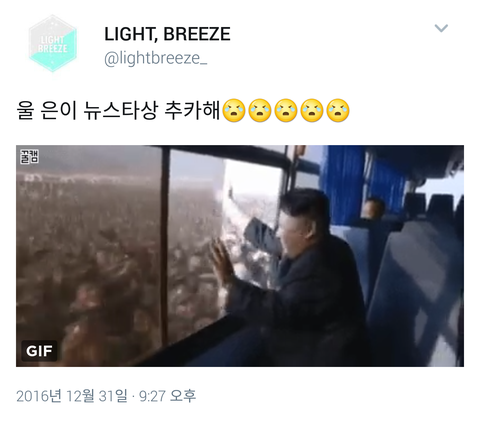Screen dimensions: 480x421
Task: Play the GIF using the GIF badge
Action: click(39, 351)
